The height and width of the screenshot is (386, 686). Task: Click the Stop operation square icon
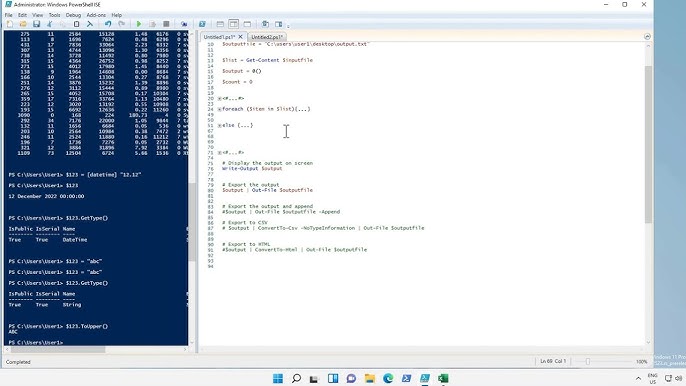click(166, 24)
